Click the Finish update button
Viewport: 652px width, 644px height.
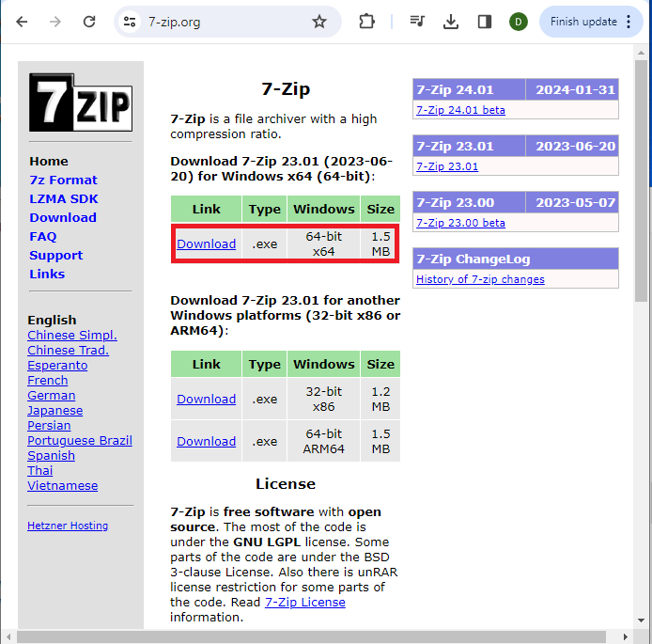(x=583, y=22)
